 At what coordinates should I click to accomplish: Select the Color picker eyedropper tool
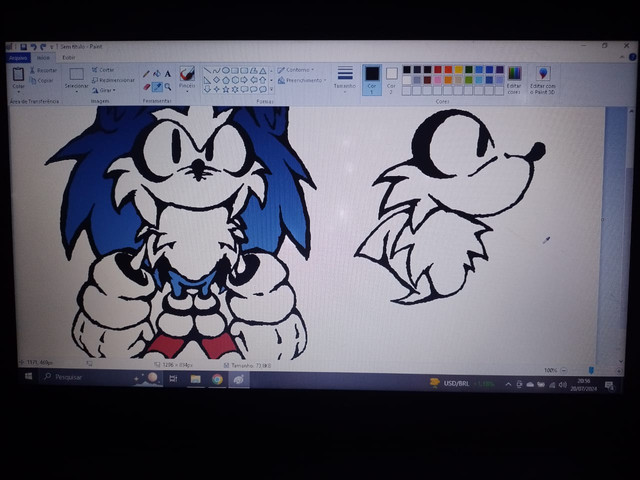[157, 87]
